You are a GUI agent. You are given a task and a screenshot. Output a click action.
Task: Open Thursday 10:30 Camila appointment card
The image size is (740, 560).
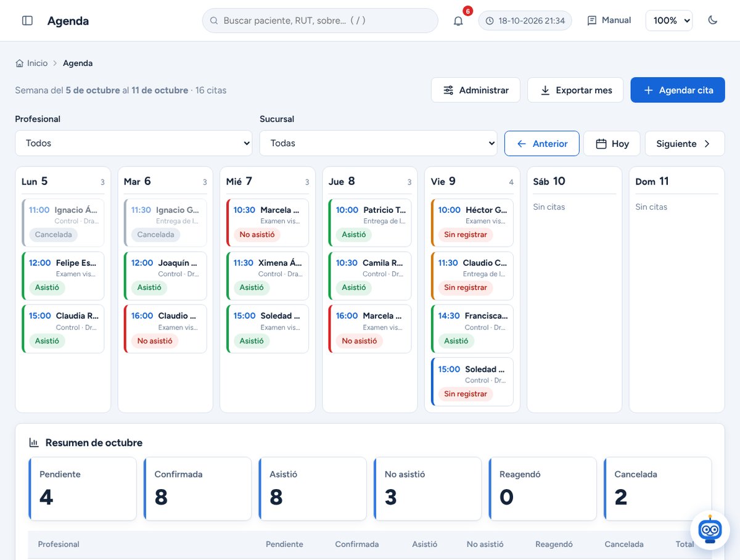[x=370, y=276]
